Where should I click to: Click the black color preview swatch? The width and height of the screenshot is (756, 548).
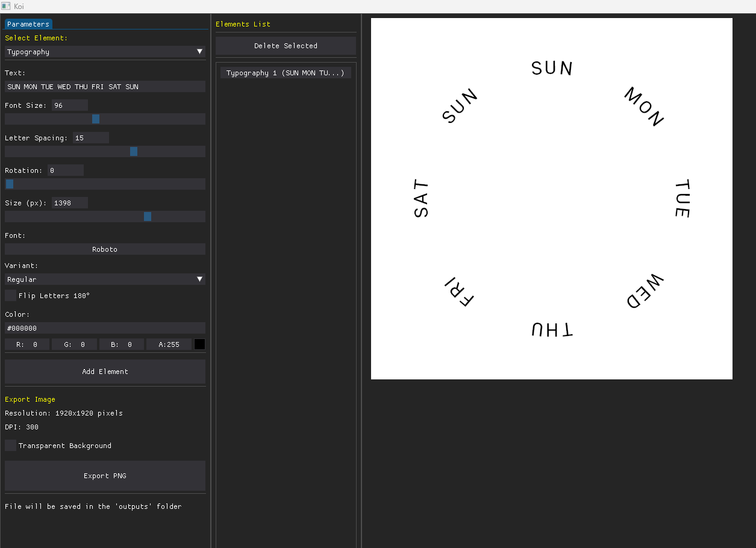(x=199, y=344)
